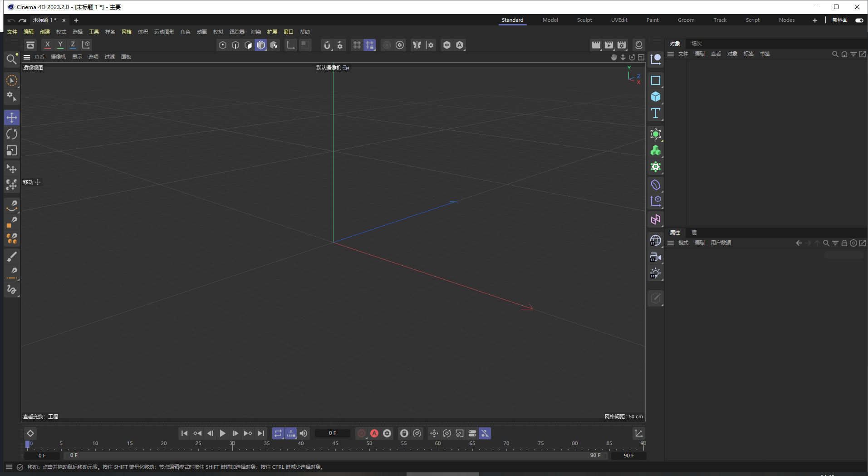Select the Rotate tool

click(12, 134)
